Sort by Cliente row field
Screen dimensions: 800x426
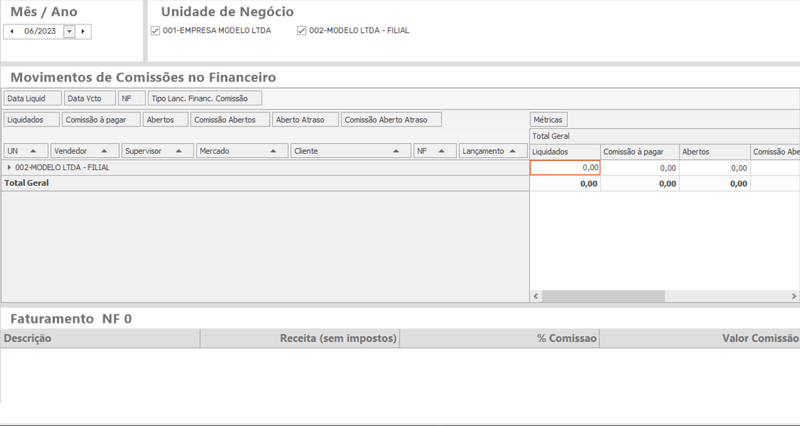(351, 151)
